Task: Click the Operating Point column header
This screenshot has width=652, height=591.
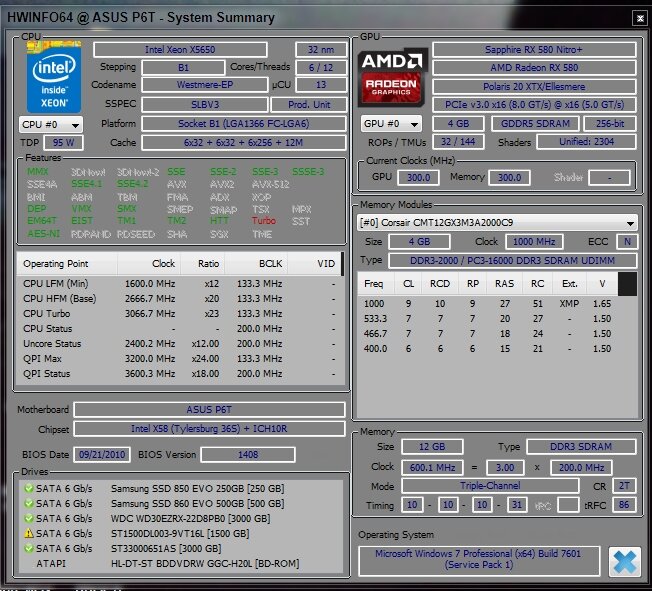Action: click(67, 264)
